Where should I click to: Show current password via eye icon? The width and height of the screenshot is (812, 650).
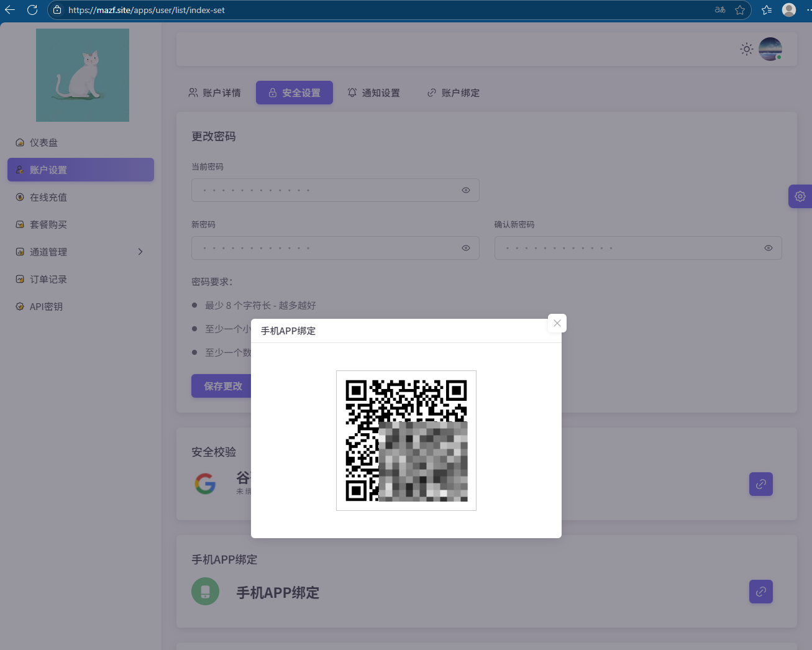tap(466, 190)
